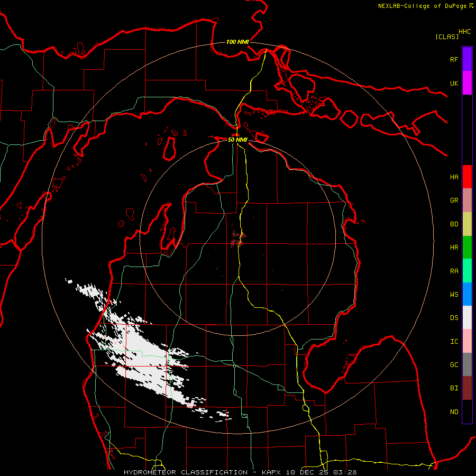
Task: Click the 100 NMI range ring label
Action: coord(237,42)
